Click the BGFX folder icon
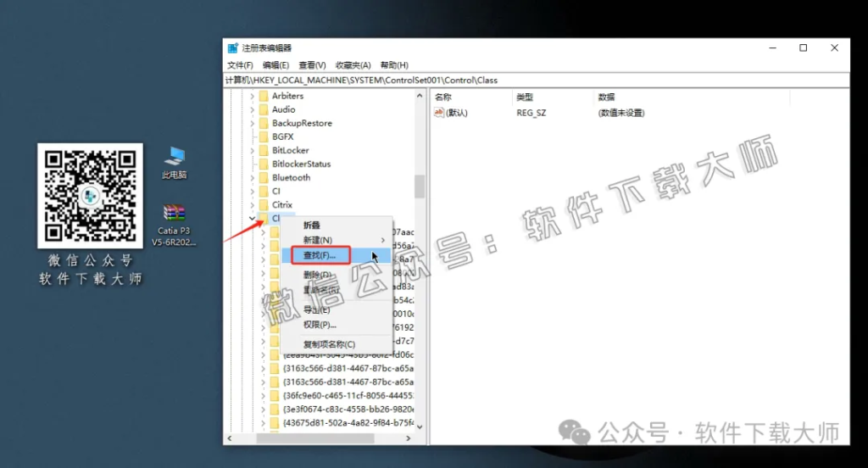868x468 pixels. (x=264, y=136)
